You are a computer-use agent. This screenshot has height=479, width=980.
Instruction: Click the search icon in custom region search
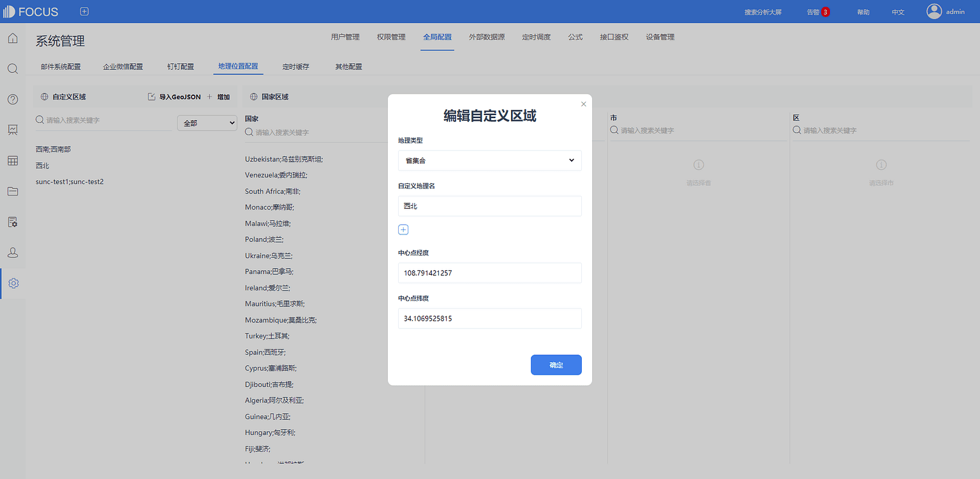[x=40, y=119]
